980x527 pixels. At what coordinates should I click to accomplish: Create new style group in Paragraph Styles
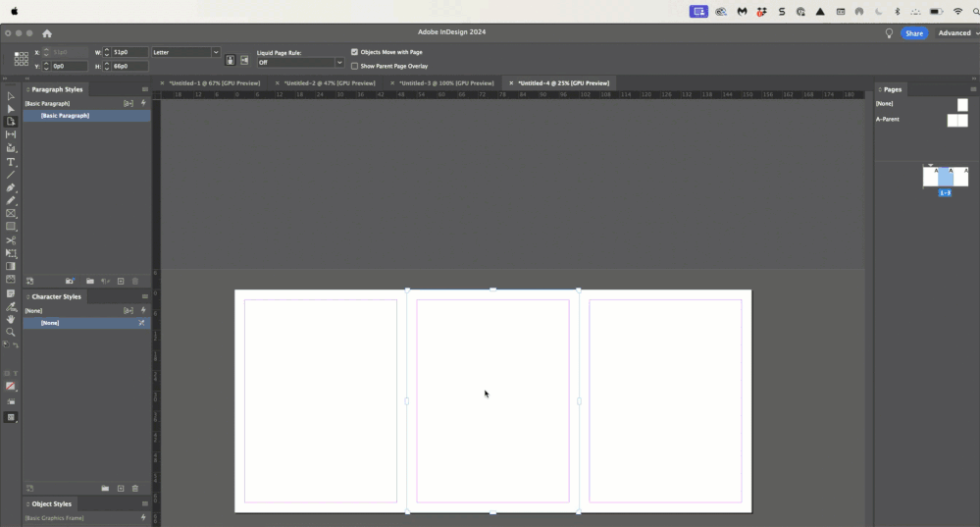[90, 282]
